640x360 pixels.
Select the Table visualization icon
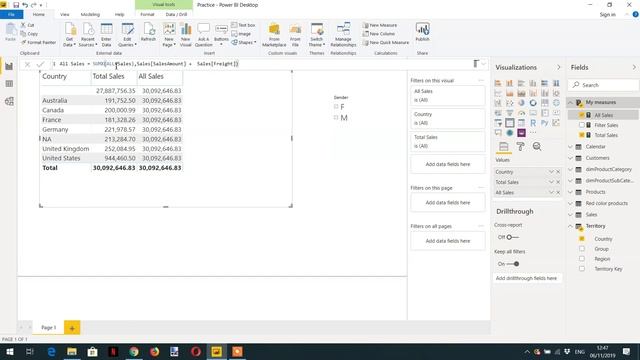coord(510,122)
